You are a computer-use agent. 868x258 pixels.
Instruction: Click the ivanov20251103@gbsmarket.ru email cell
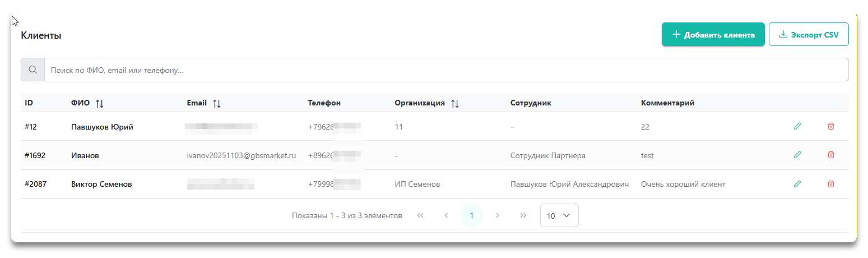241,155
